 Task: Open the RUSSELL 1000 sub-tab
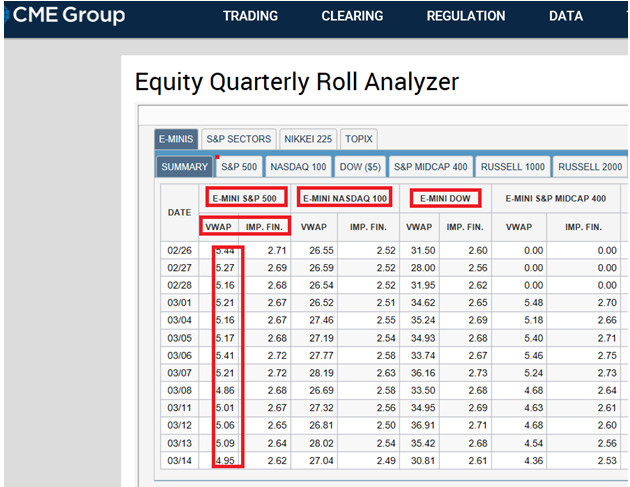coord(513,167)
